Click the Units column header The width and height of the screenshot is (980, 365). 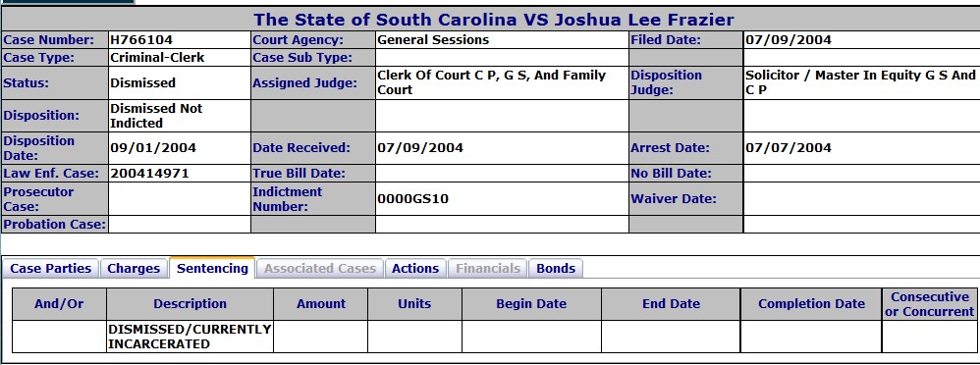click(x=414, y=304)
